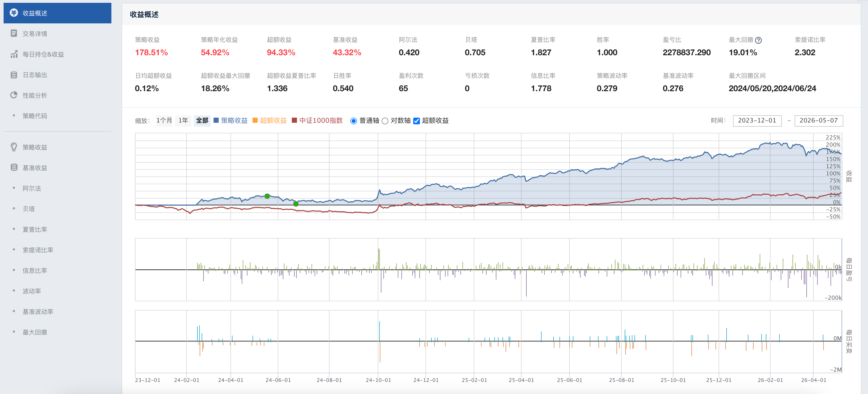Click 超额收益夏普比率 value 1.336
The height and width of the screenshot is (394, 868).
pyautogui.click(x=277, y=89)
